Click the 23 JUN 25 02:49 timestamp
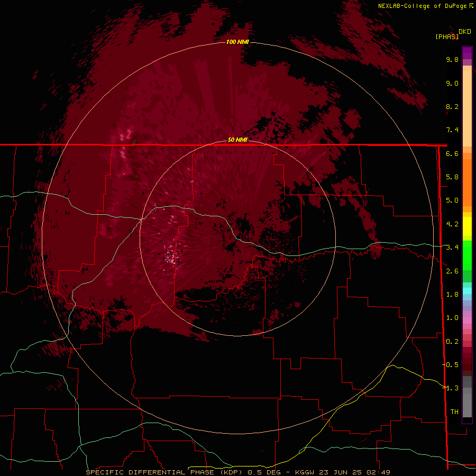The height and width of the screenshot is (476, 476). click(354, 472)
